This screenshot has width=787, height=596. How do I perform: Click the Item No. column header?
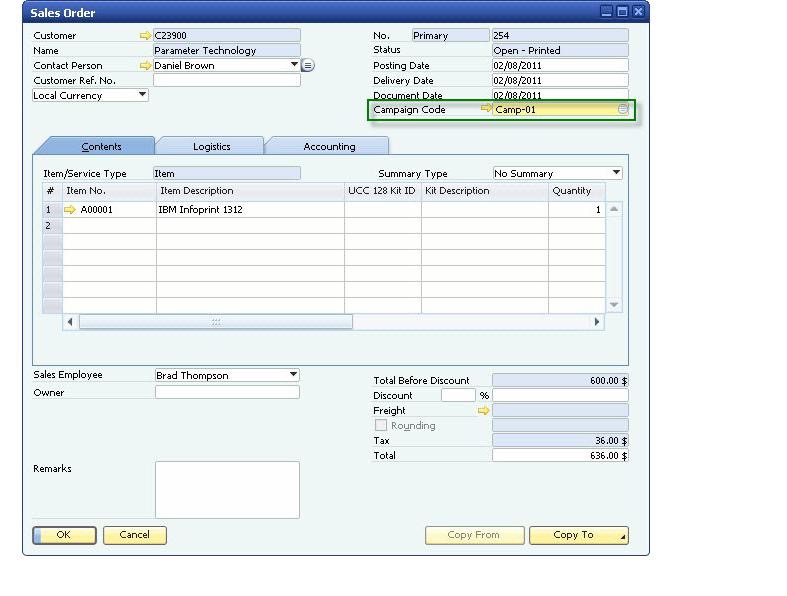point(109,191)
